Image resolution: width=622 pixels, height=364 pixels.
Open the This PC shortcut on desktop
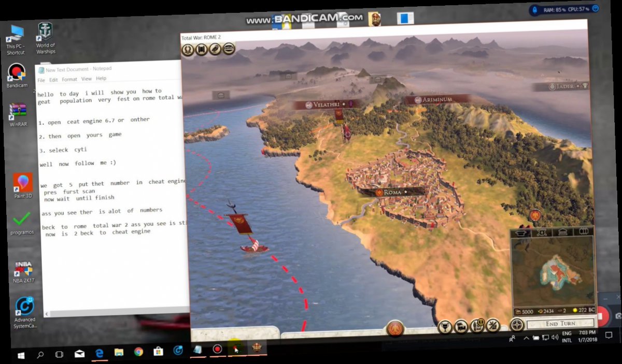pos(16,40)
